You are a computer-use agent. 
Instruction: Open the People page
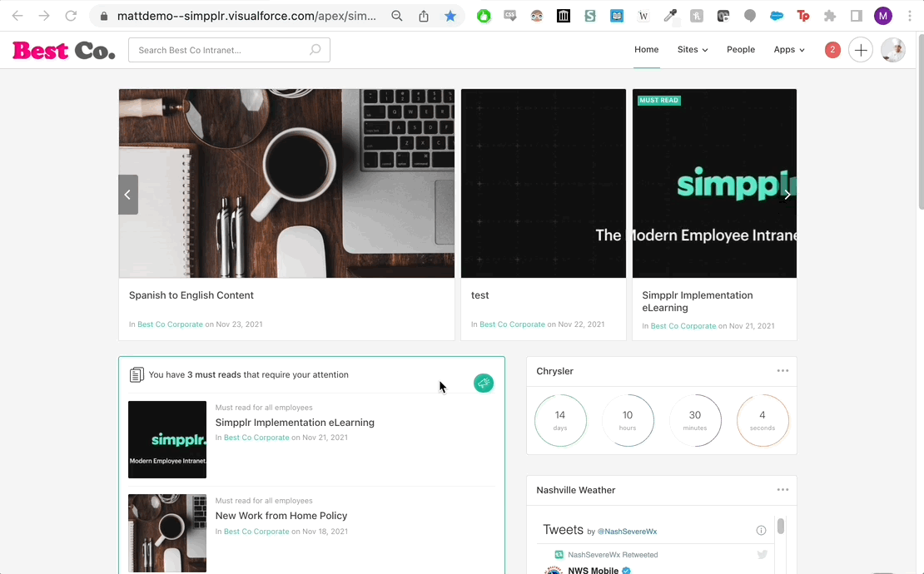click(x=741, y=49)
